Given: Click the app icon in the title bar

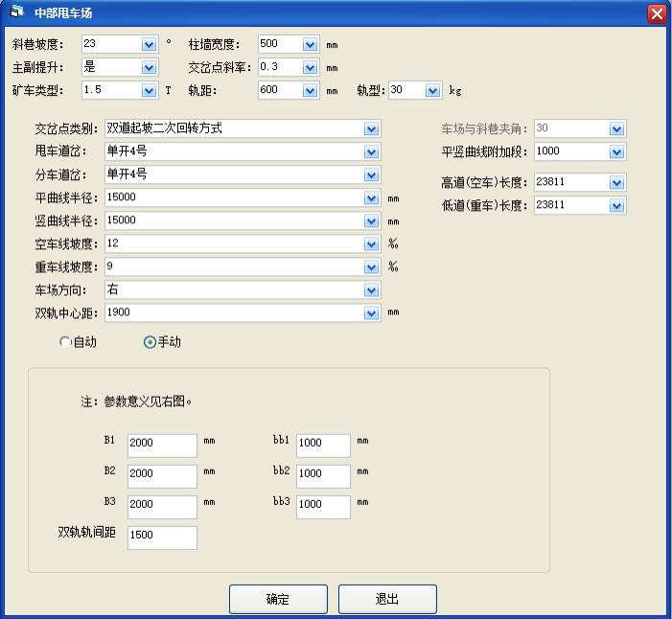Looking at the screenshot, I should pyautogui.click(x=16, y=12).
